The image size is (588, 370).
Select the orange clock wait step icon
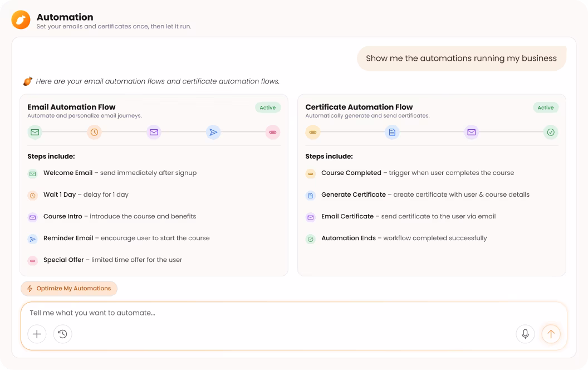point(94,132)
